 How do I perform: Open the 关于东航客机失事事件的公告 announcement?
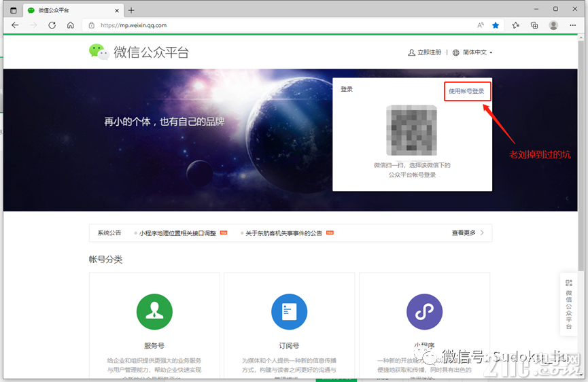(284, 233)
